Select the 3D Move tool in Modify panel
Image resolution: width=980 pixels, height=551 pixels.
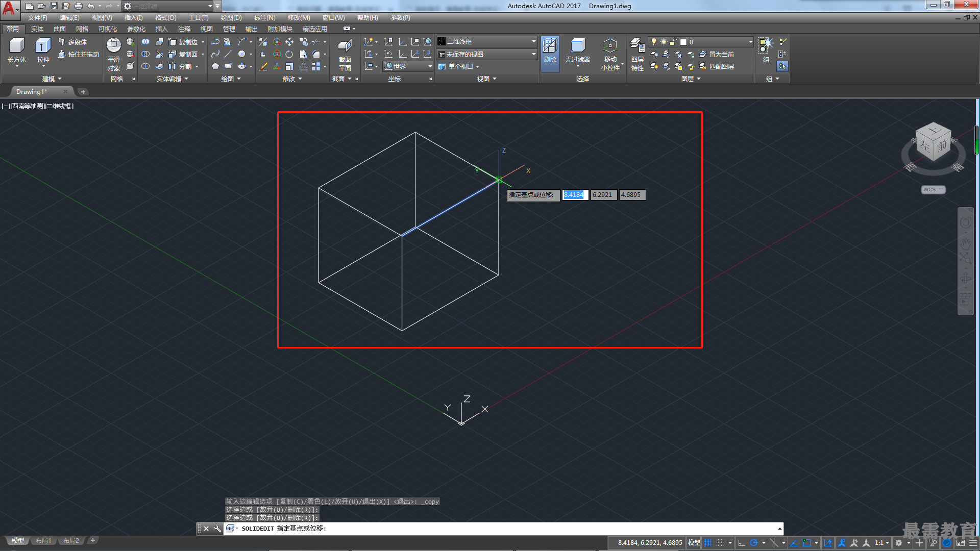point(277,42)
